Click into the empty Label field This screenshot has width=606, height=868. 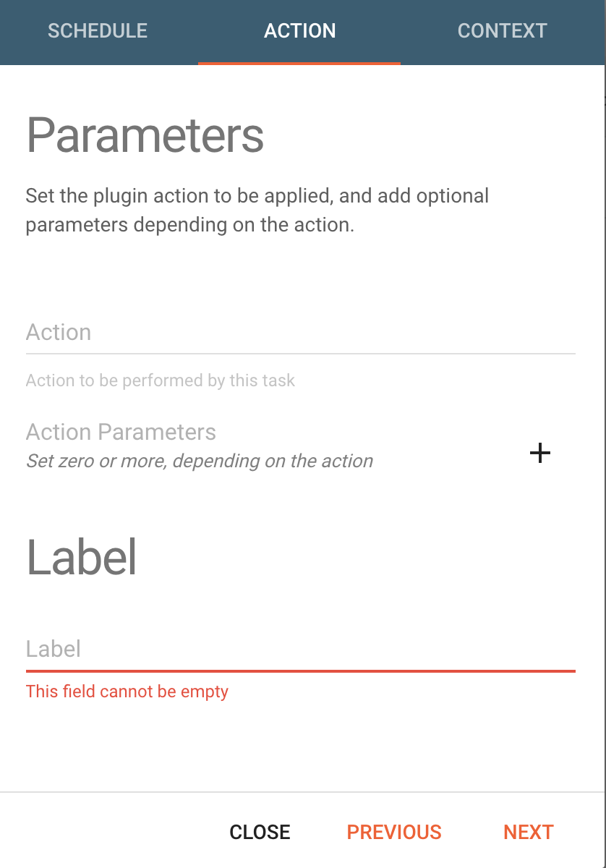pos(301,649)
